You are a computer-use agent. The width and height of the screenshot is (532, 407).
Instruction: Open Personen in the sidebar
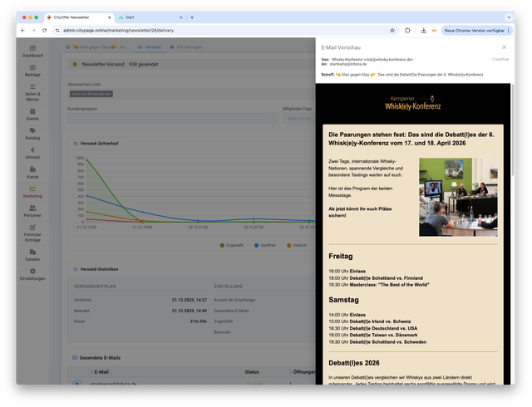tap(32, 211)
